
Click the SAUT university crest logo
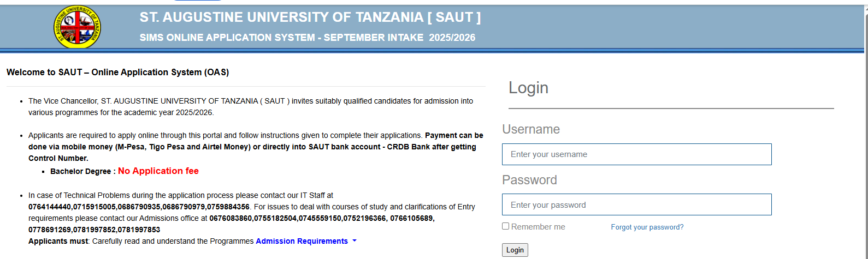tap(77, 27)
